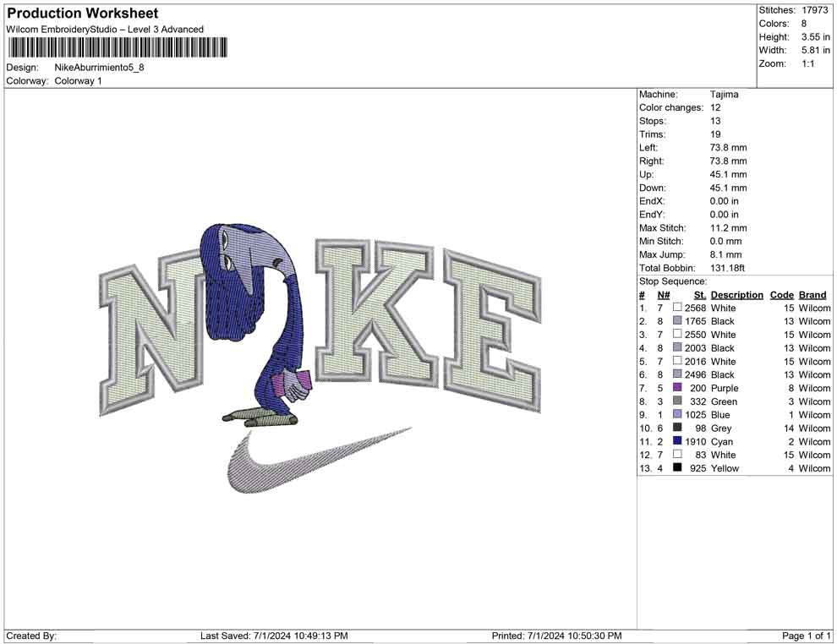Click the Production Worksheet heading
Viewport: 837px width, 644px height.
(83, 14)
